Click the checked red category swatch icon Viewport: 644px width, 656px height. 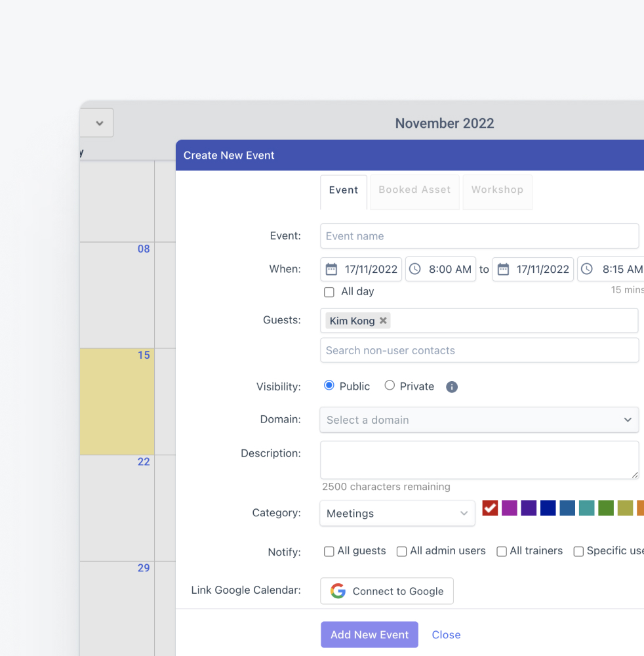[x=490, y=508]
